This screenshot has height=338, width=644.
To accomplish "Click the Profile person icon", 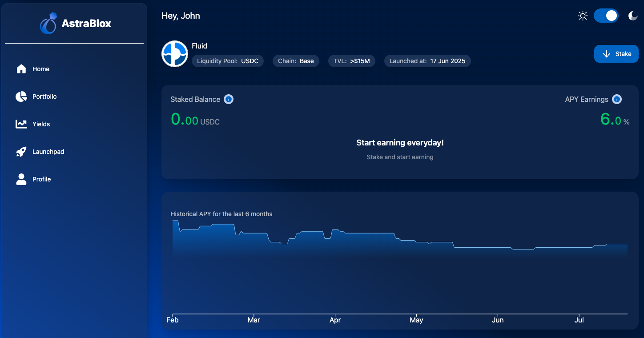I will [21, 179].
